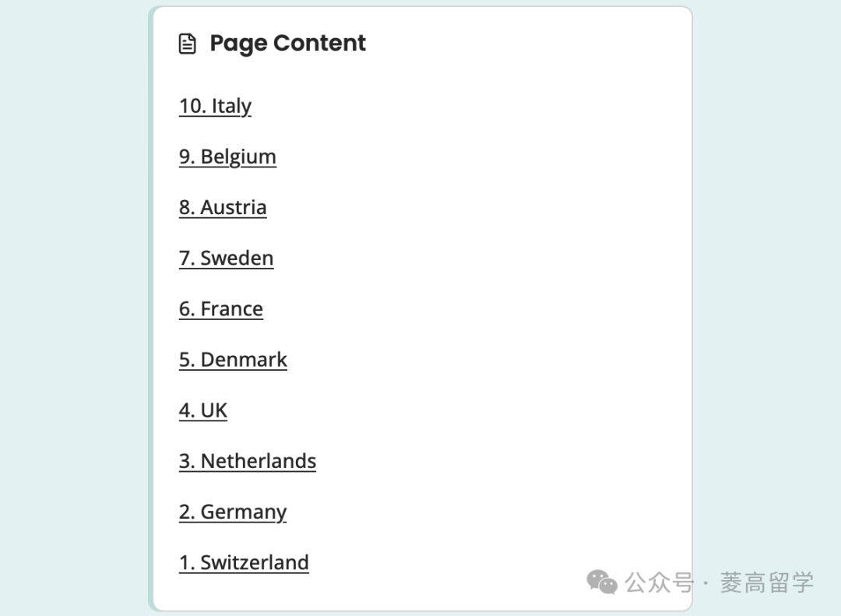Jump to 9. Belgium section
The height and width of the screenshot is (616, 841).
[227, 157]
